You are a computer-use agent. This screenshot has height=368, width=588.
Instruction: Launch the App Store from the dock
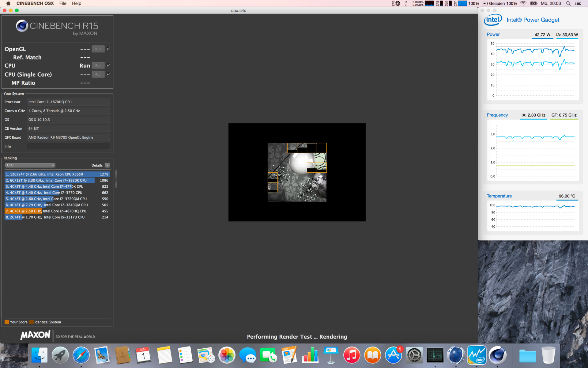click(394, 355)
